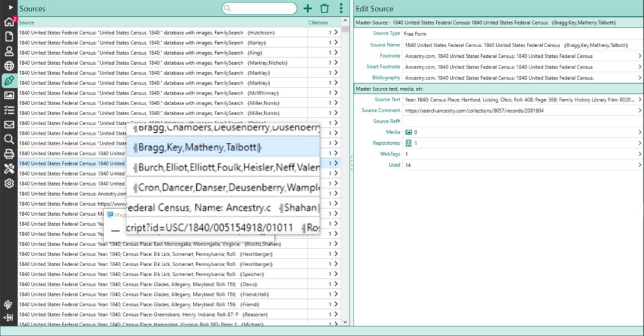Open the Home view in sidebar
This screenshot has height=336, width=644.
click(x=9, y=22)
